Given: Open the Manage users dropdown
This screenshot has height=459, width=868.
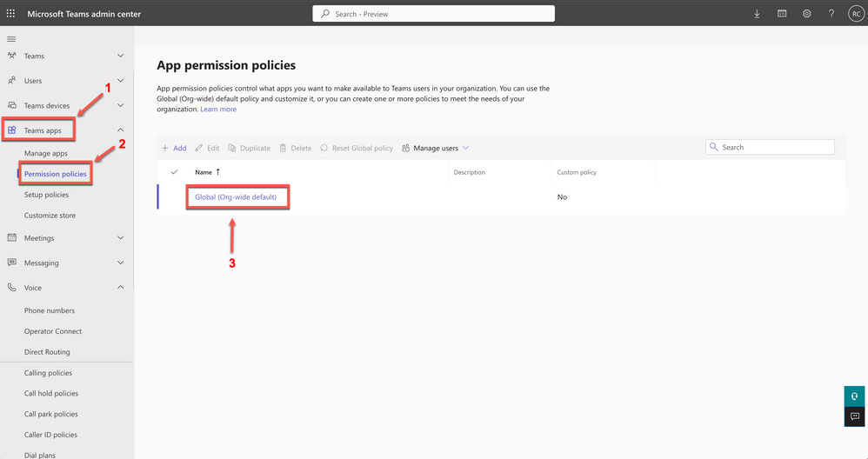Looking at the screenshot, I should (436, 148).
